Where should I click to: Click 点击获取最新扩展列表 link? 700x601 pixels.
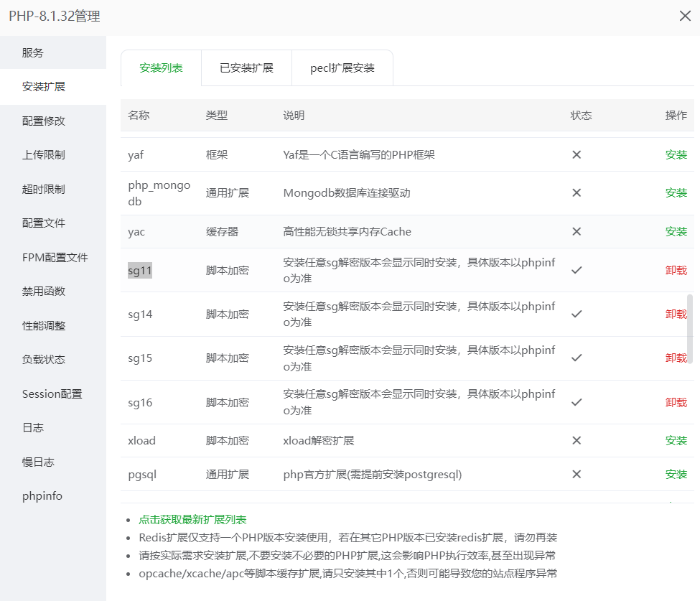(192, 519)
